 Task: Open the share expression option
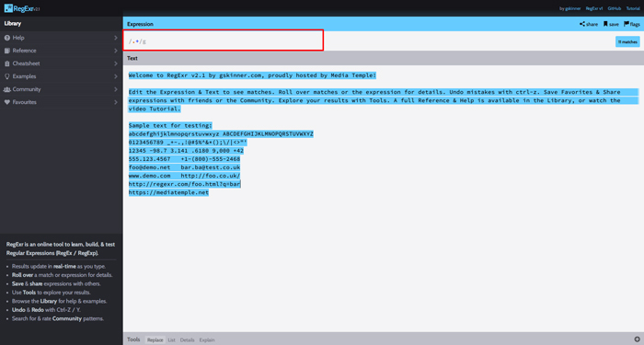[589, 24]
